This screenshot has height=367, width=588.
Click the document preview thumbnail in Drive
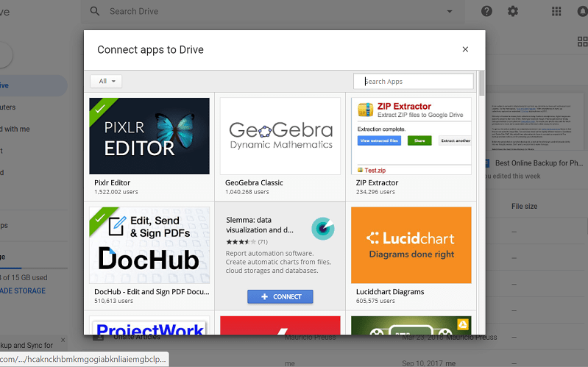pos(536,124)
